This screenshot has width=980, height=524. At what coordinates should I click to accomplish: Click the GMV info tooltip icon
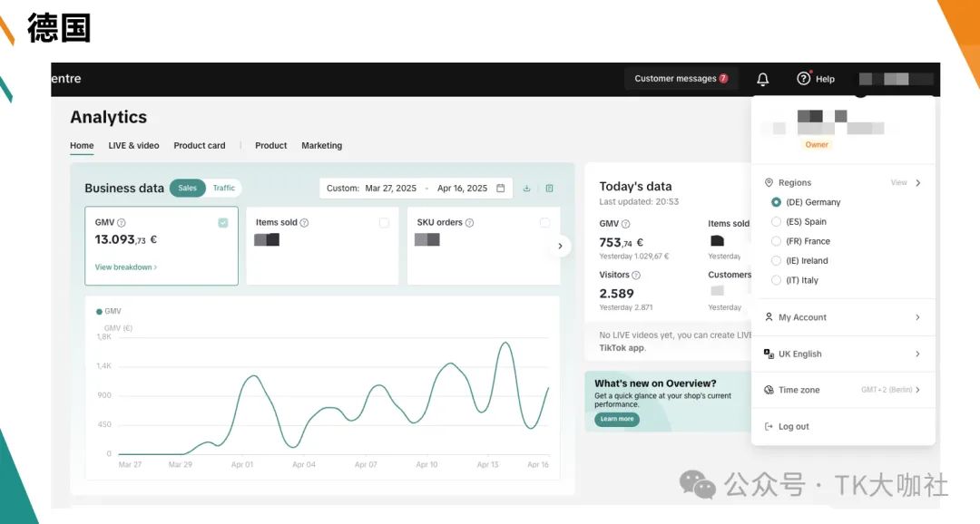coord(122,222)
